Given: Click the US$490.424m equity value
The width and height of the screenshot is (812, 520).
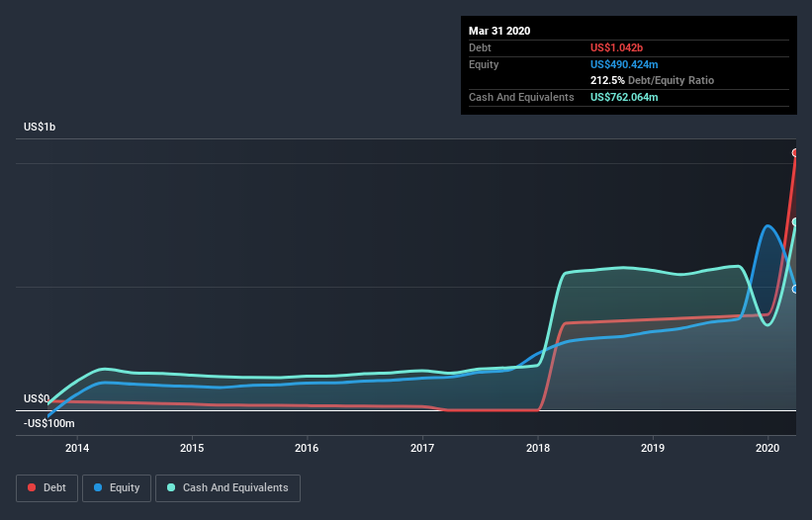Looking at the screenshot, I should point(624,64).
